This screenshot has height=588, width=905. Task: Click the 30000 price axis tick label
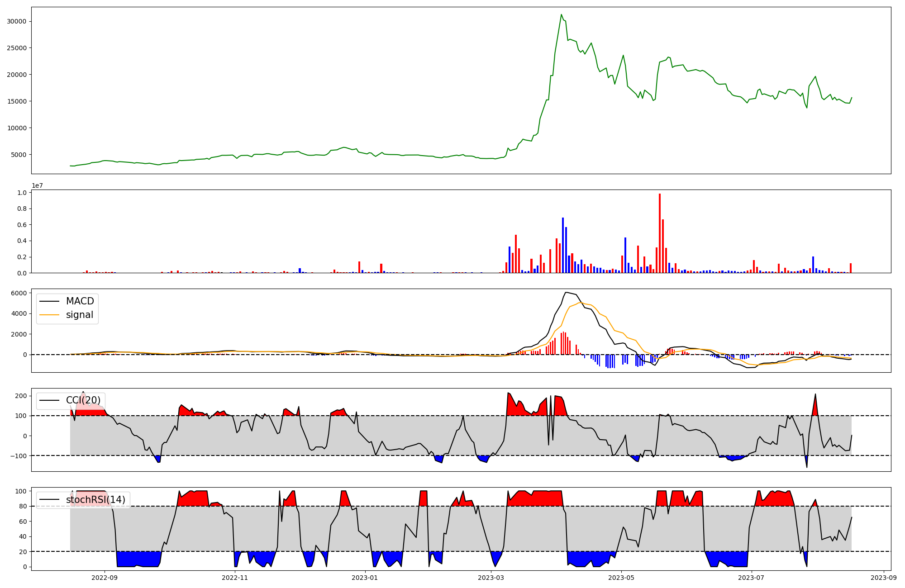(x=16, y=21)
